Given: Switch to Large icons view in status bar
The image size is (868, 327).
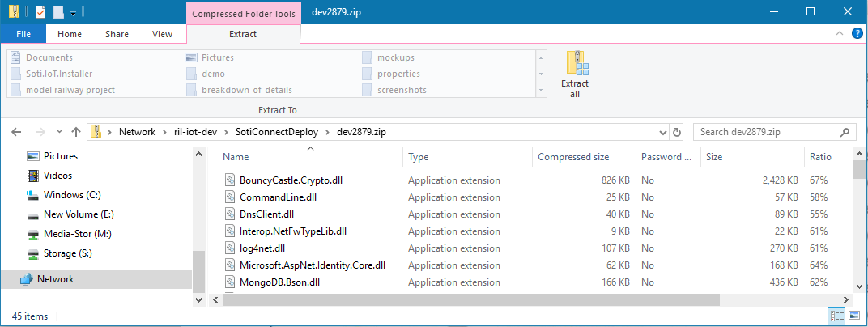Looking at the screenshot, I should click(853, 317).
